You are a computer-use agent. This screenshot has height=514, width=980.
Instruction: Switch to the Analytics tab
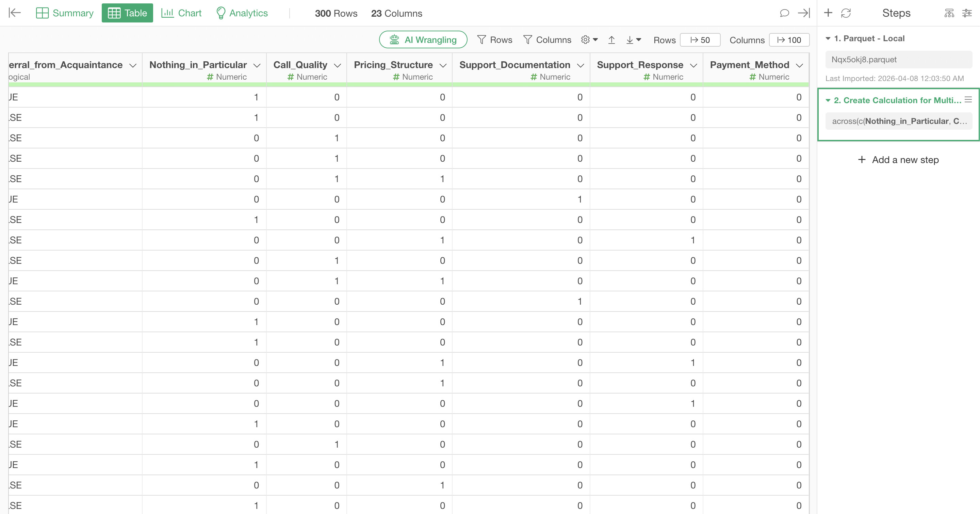coord(242,13)
